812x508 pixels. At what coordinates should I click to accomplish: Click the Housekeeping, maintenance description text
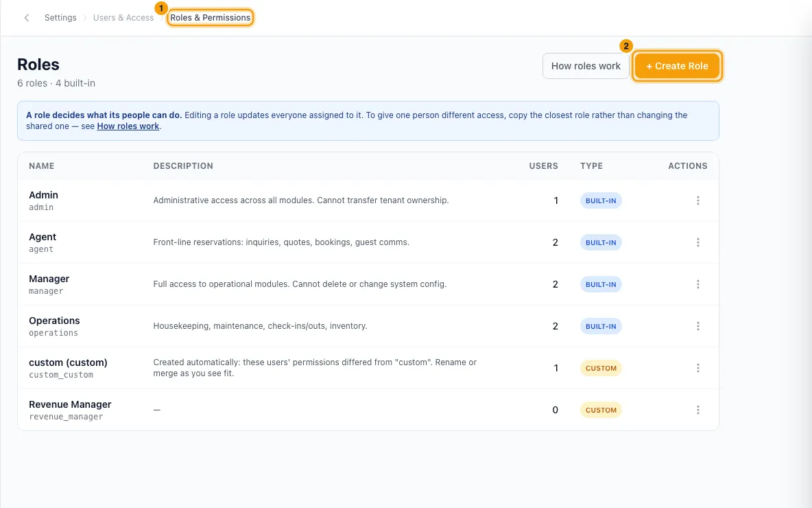pos(261,326)
